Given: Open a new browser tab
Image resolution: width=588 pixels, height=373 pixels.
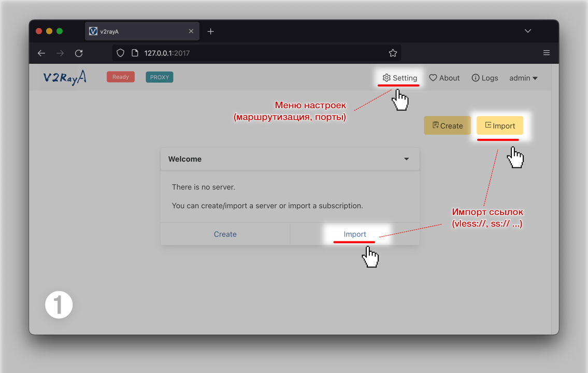Looking at the screenshot, I should [x=210, y=32].
